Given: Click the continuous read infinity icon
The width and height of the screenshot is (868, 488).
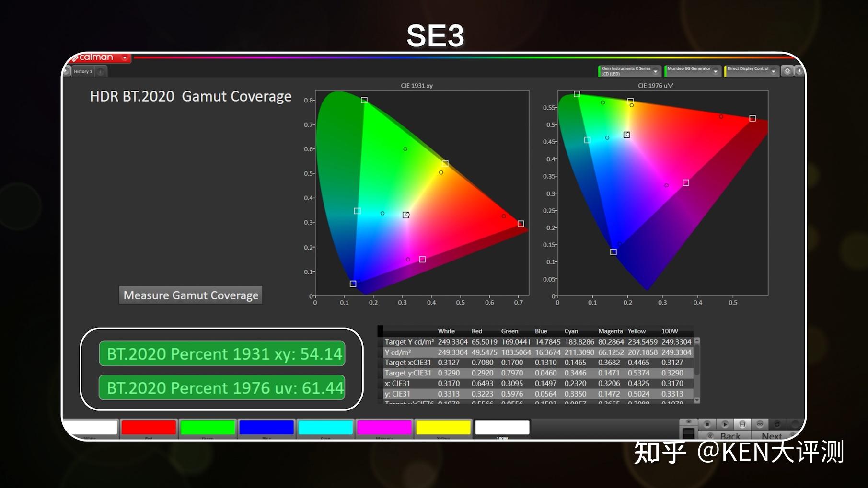Looking at the screenshot, I should (760, 424).
